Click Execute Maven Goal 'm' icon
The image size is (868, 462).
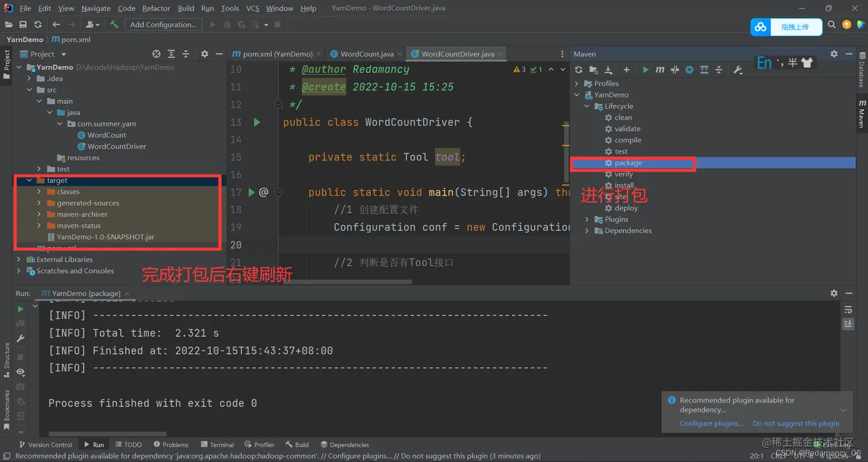660,70
